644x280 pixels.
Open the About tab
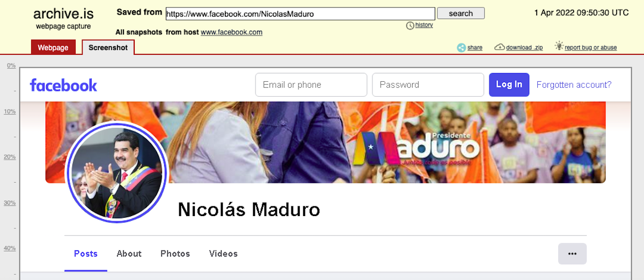pyautogui.click(x=129, y=254)
